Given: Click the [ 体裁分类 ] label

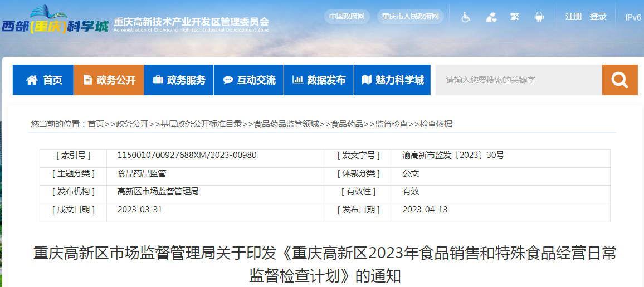Looking at the screenshot, I should 358,174.
